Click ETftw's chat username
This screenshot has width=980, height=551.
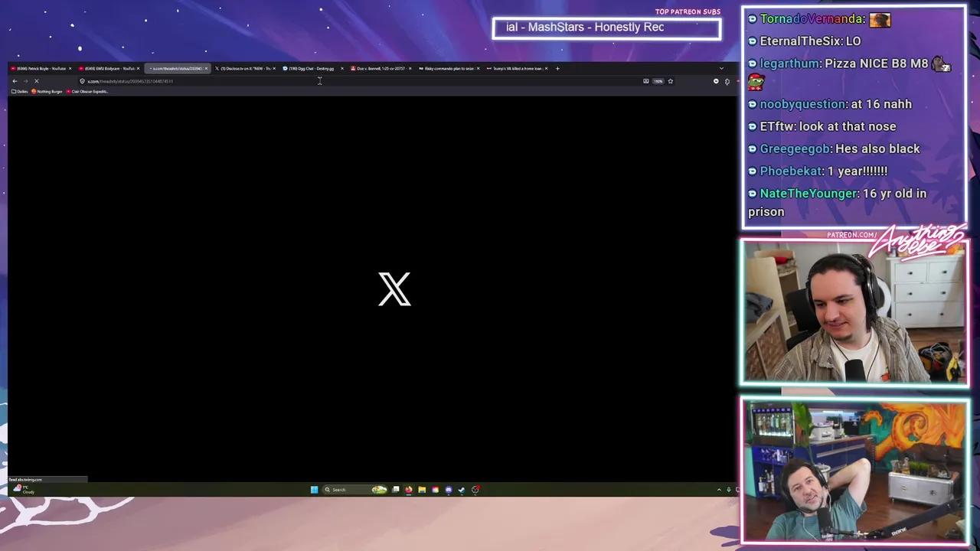(x=778, y=126)
